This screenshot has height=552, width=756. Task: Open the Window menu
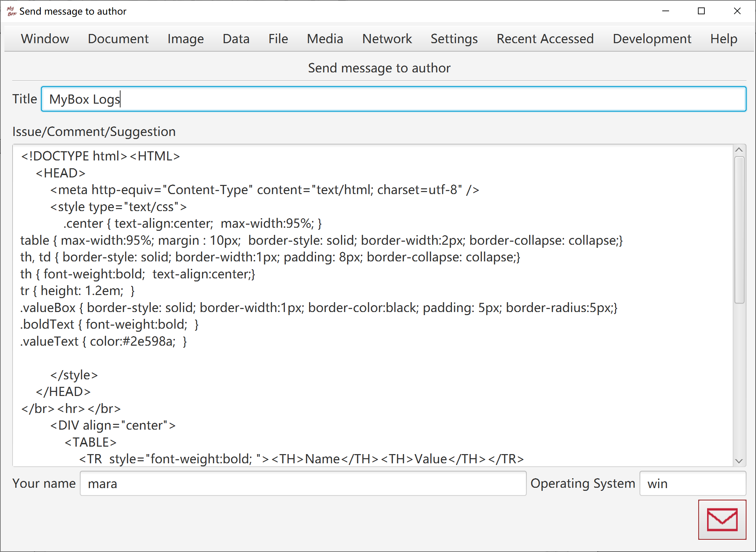click(45, 39)
